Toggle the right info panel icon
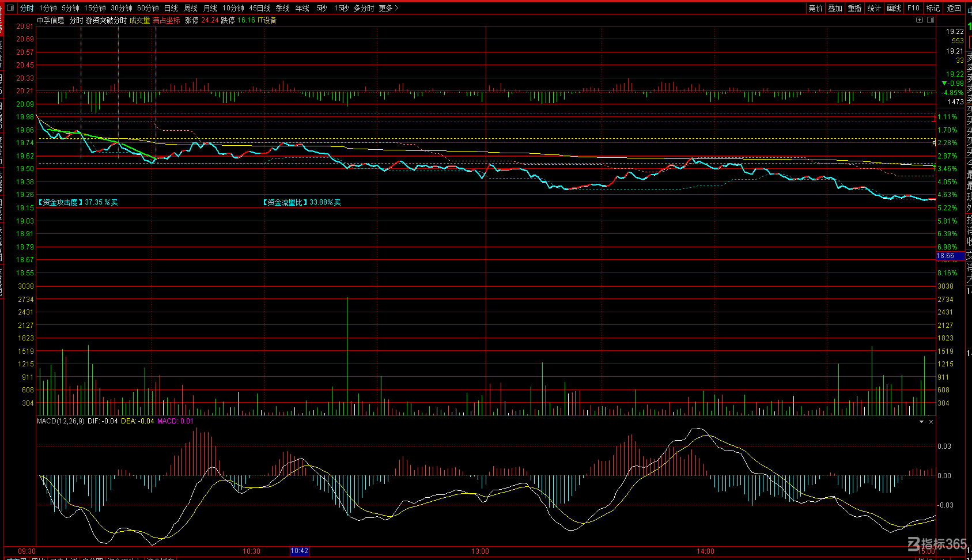972x560 pixels. pyautogui.click(x=931, y=20)
